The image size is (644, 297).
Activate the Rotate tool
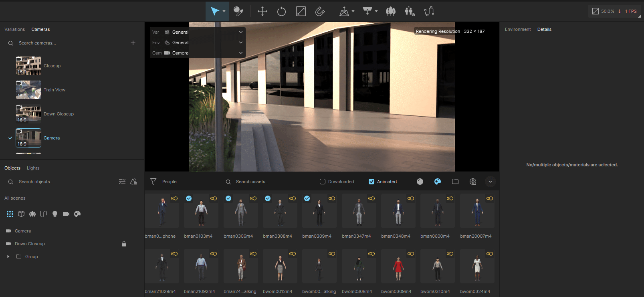(x=281, y=11)
